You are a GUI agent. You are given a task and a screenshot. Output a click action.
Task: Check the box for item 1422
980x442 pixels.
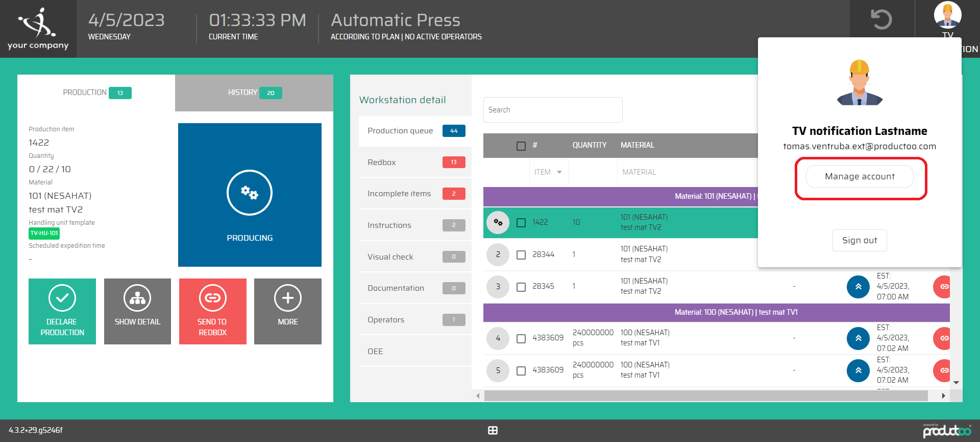(x=521, y=223)
